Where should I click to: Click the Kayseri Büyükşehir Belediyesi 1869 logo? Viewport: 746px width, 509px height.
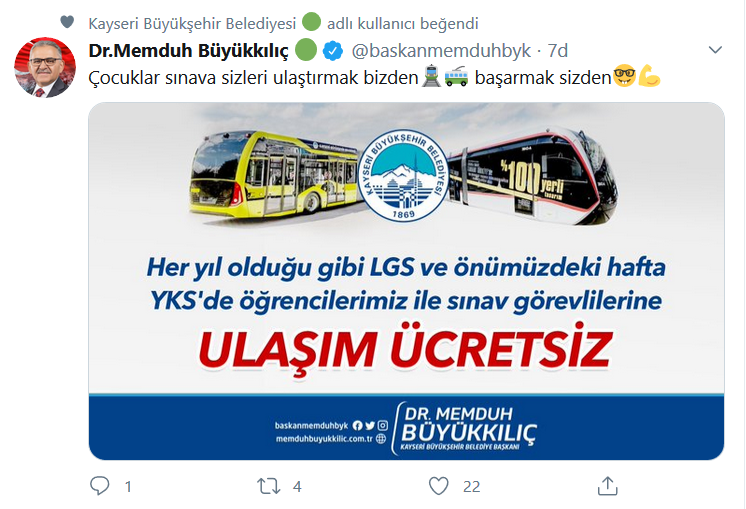(x=403, y=176)
